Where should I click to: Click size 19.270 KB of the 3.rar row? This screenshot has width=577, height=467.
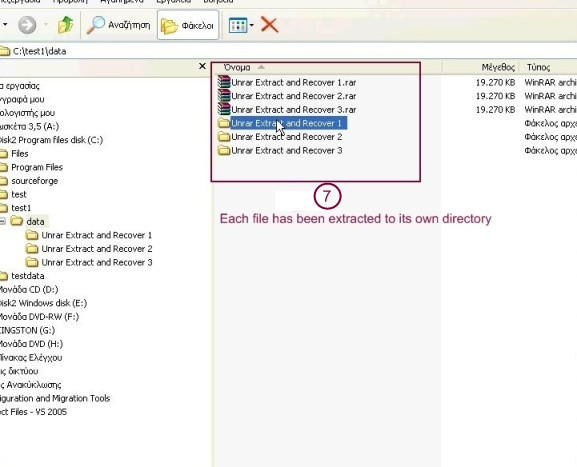pos(495,110)
